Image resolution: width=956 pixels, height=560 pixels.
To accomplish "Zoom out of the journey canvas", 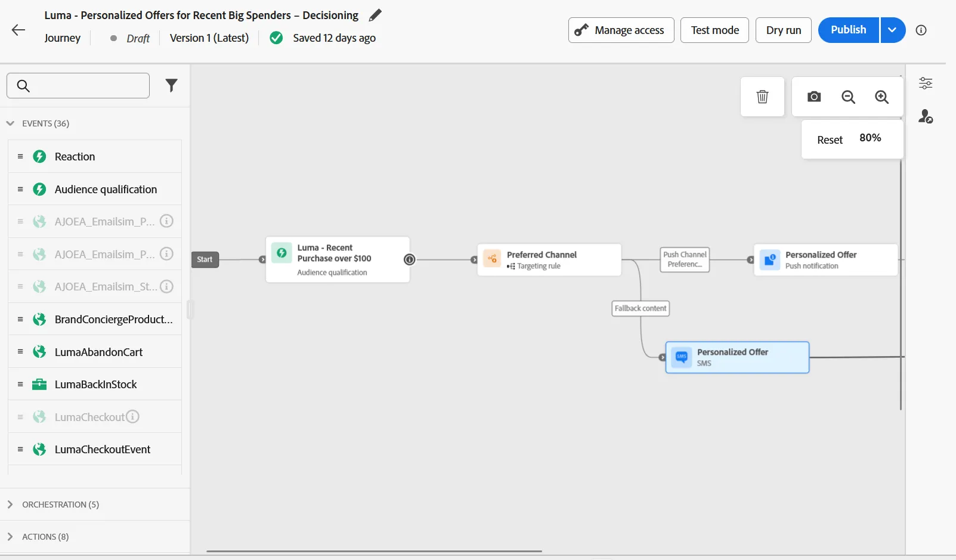I will pos(848,97).
